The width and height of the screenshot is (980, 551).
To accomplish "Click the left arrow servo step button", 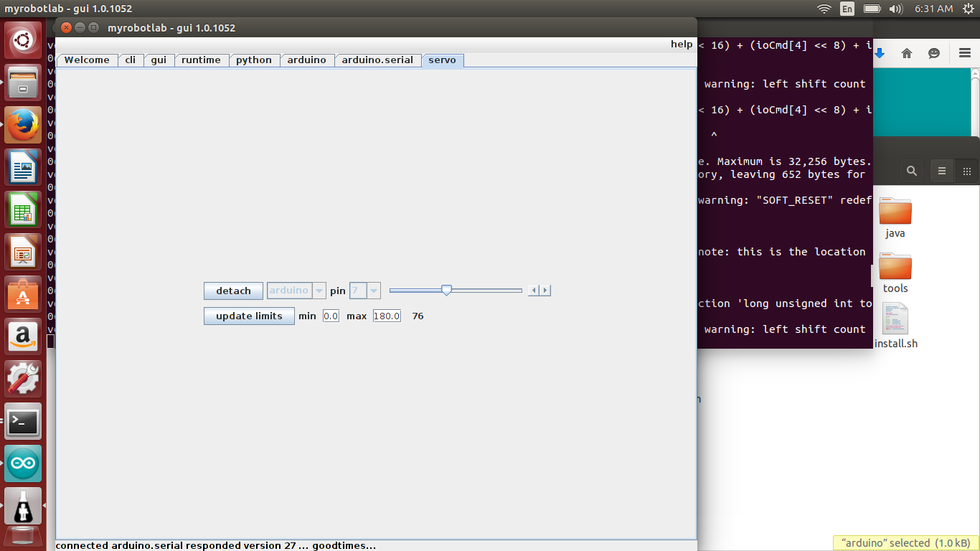I will click(534, 291).
